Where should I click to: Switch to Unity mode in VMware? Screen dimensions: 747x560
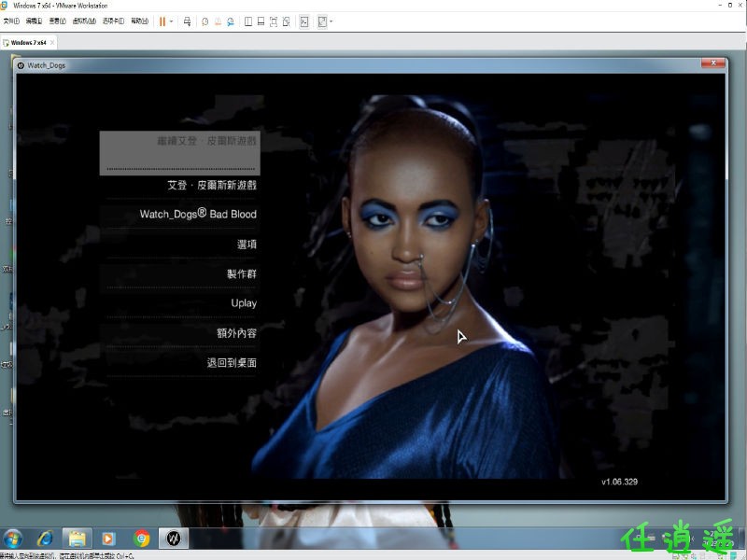pos(286,21)
